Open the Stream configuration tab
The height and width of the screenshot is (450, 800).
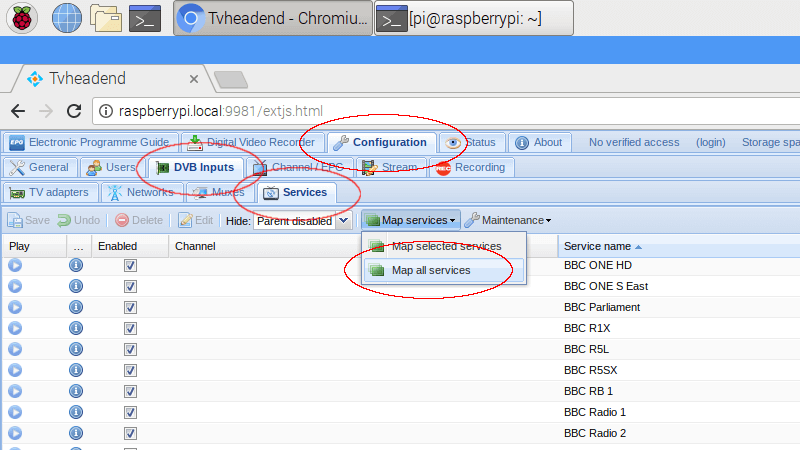pos(390,167)
